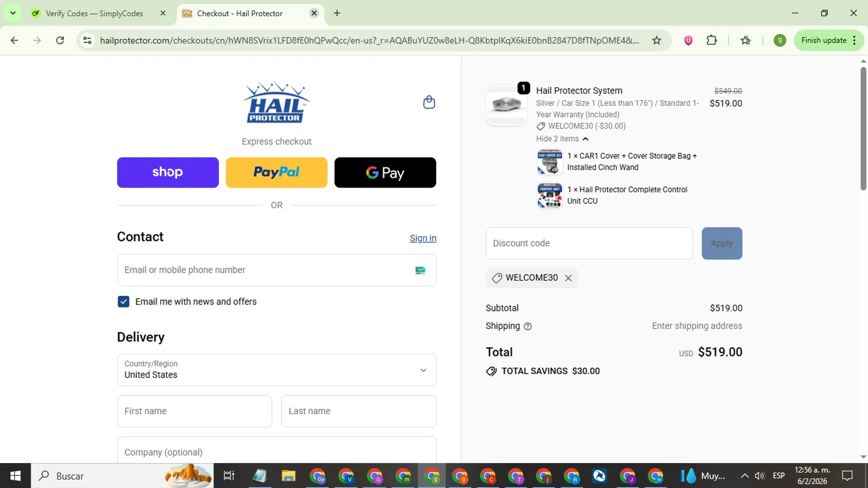Bookmark this page with the star icon
Screen dimensions: 868x488
pyautogui.click(x=656, y=41)
